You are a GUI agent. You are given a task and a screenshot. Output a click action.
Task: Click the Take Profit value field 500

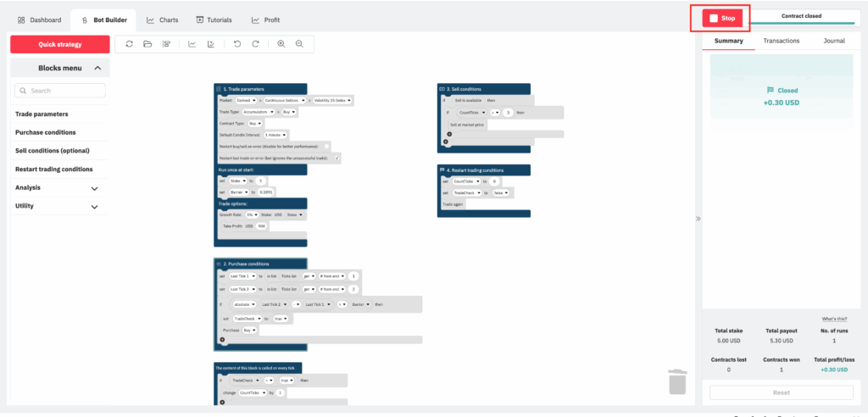[x=261, y=226]
